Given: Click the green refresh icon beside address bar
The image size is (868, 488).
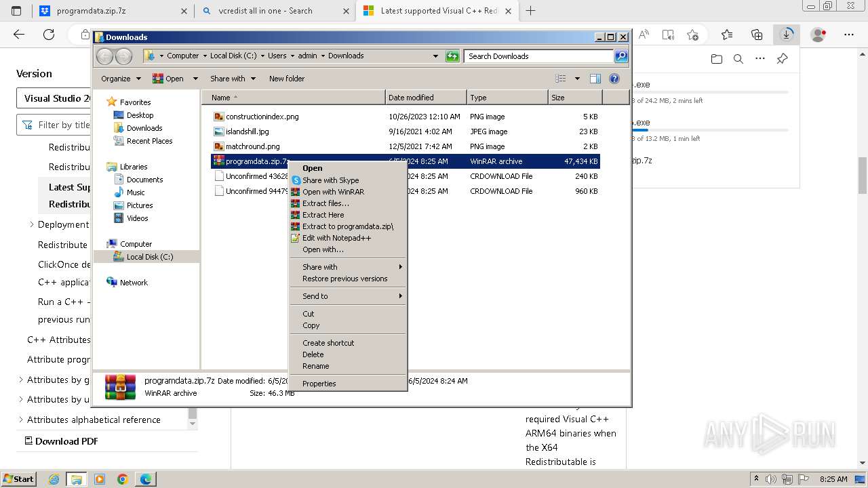Looking at the screenshot, I should (452, 56).
